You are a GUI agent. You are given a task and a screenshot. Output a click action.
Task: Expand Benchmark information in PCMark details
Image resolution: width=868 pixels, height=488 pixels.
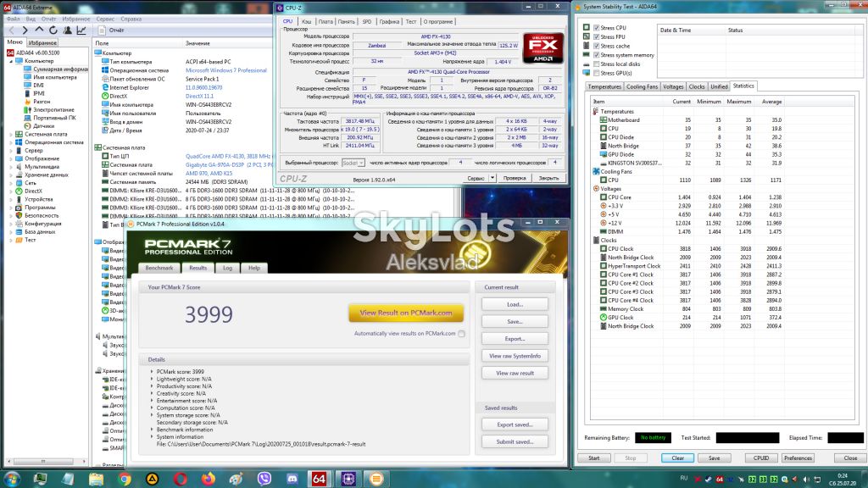pyautogui.click(x=152, y=430)
